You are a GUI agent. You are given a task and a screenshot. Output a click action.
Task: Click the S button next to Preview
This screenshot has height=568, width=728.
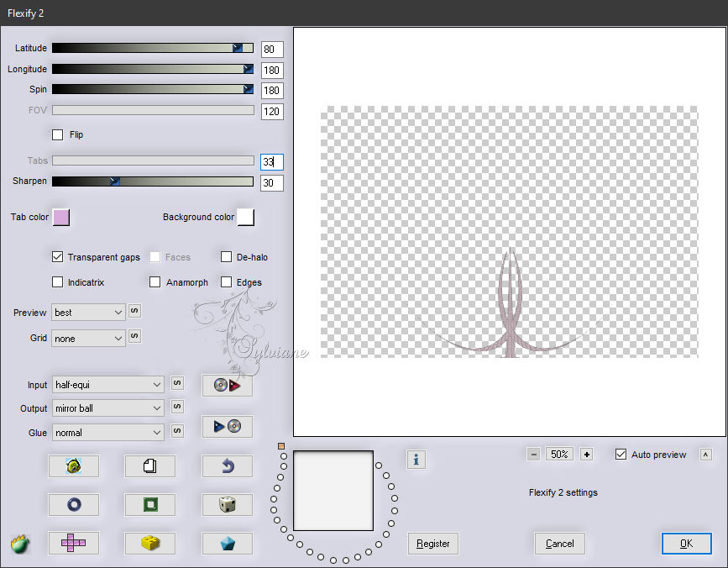(134, 311)
